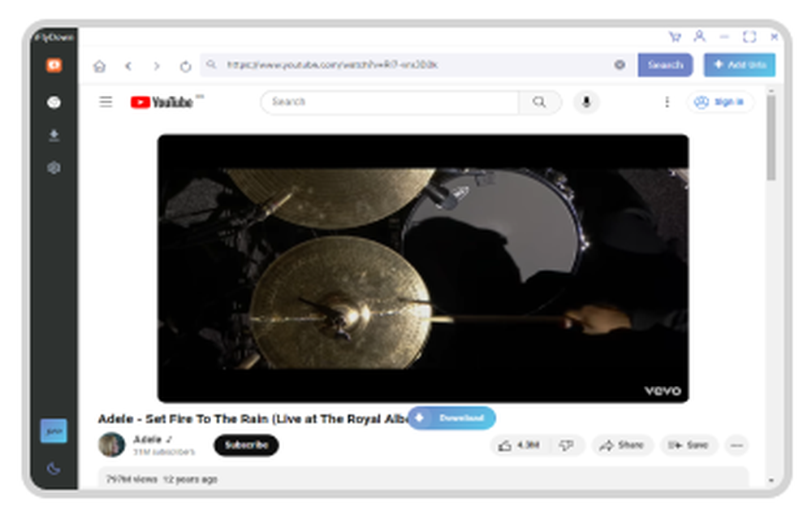Open the shopping cart icon
Viewport: 812px width, 511px height.
(675, 37)
